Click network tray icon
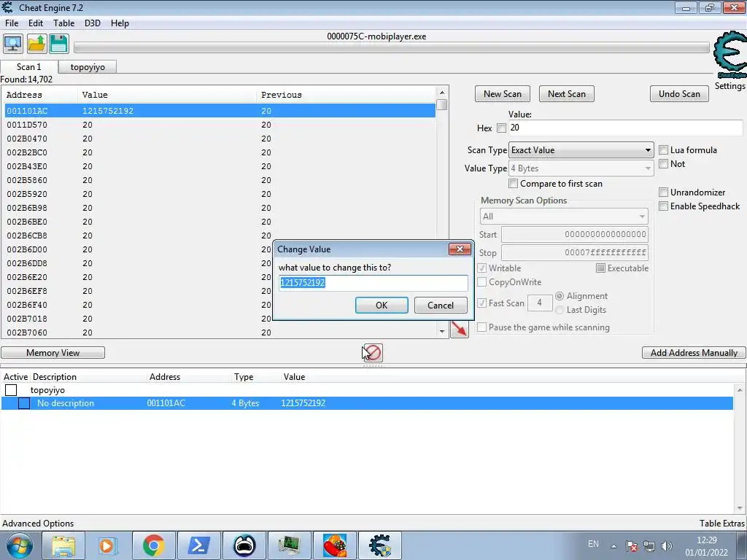 [x=649, y=545]
